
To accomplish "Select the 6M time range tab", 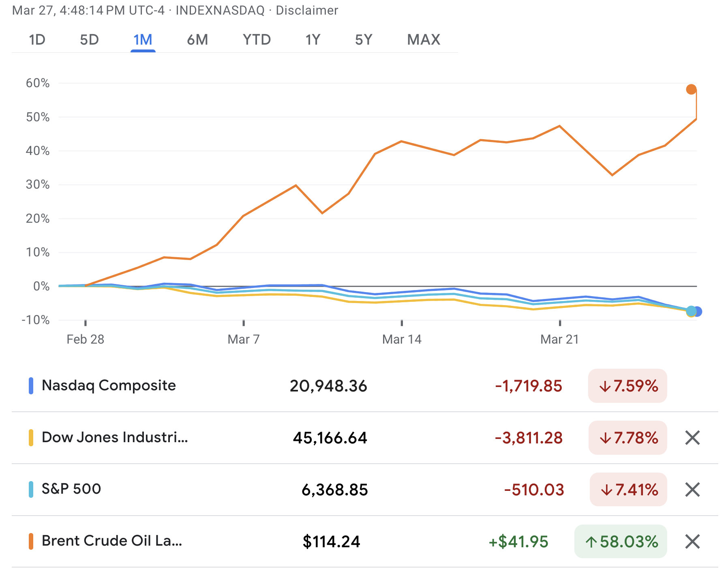I will pyautogui.click(x=197, y=40).
